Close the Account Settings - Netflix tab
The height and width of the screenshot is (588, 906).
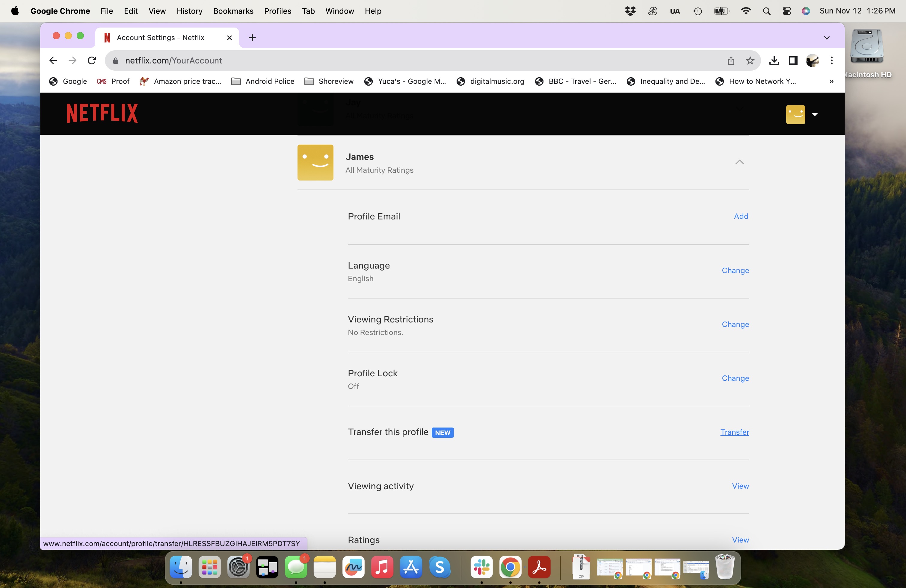click(x=229, y=38)
